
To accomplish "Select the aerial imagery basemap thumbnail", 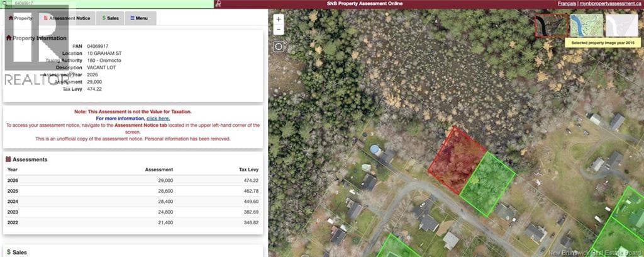I will click(x=551, y=25).
